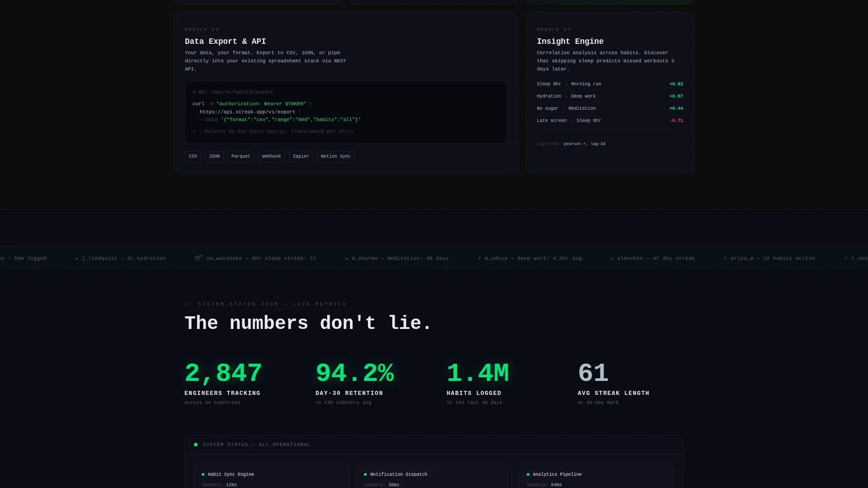868x488 pixels.
Task: Click the 'ENGINEERS TRACKING' label
Action: (x=222, y=393)
